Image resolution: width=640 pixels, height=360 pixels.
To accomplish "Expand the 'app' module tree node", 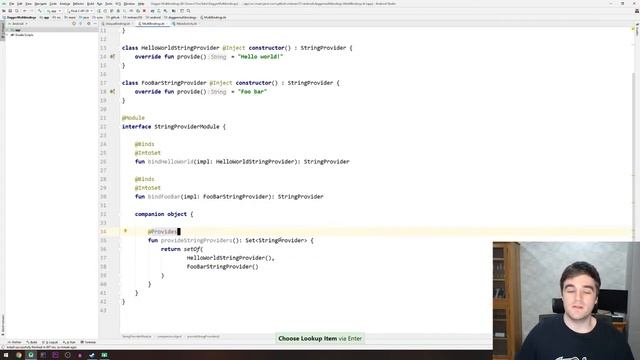I will tap(7, 30).
